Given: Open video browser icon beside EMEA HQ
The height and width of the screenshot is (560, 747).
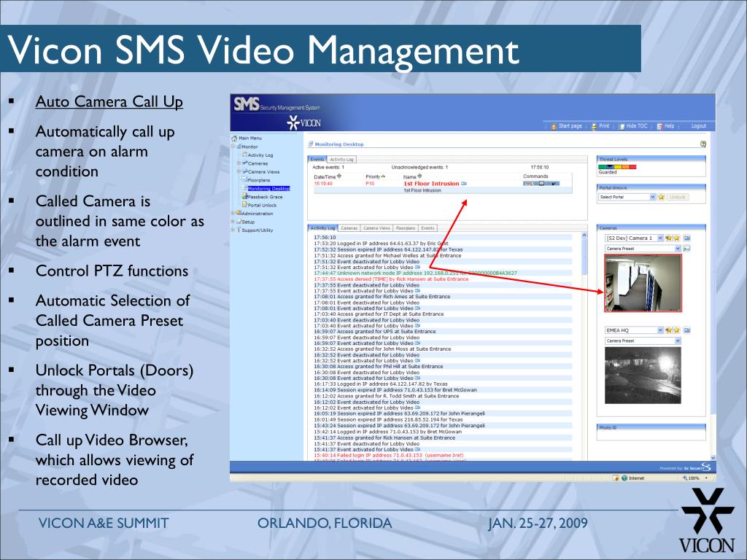Looking at the screenshot, I should coord(687,330).
